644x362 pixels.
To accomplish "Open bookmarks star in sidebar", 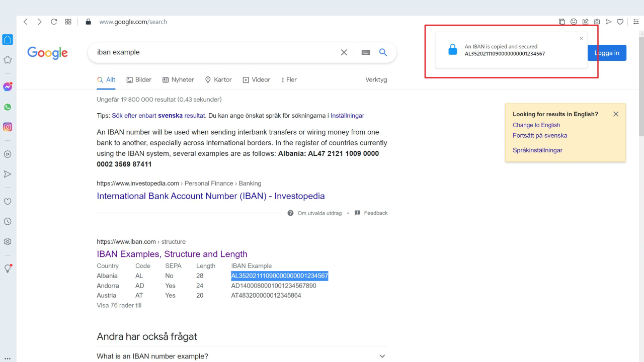I will point(8,60).
